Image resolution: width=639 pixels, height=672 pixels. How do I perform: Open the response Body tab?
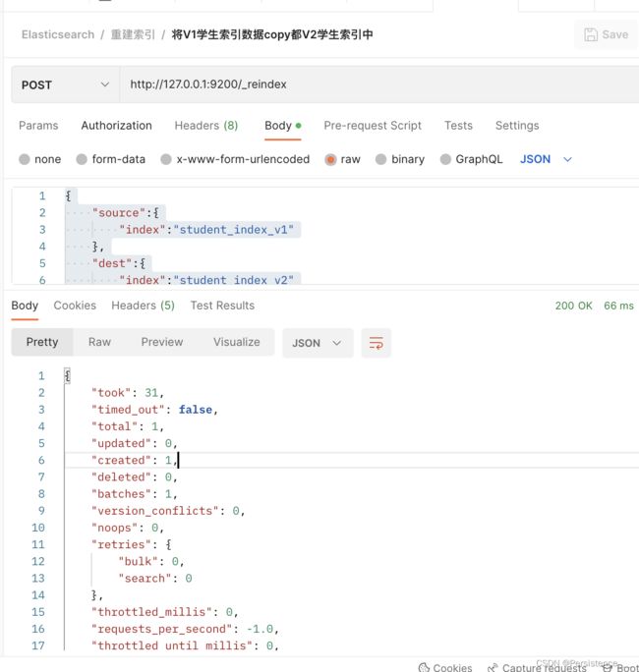click(25, 306)
